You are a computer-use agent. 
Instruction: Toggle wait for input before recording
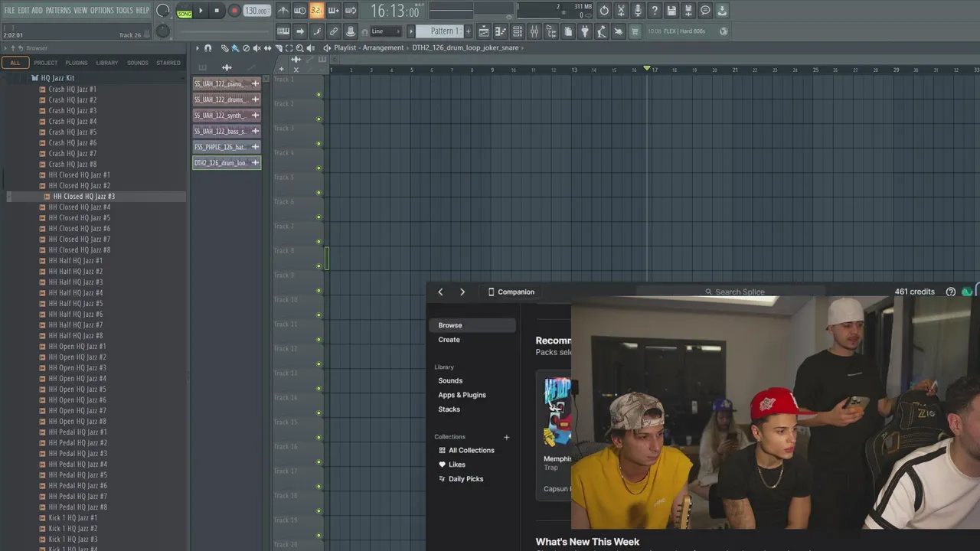pyautogui.click(x=300, y=11)
